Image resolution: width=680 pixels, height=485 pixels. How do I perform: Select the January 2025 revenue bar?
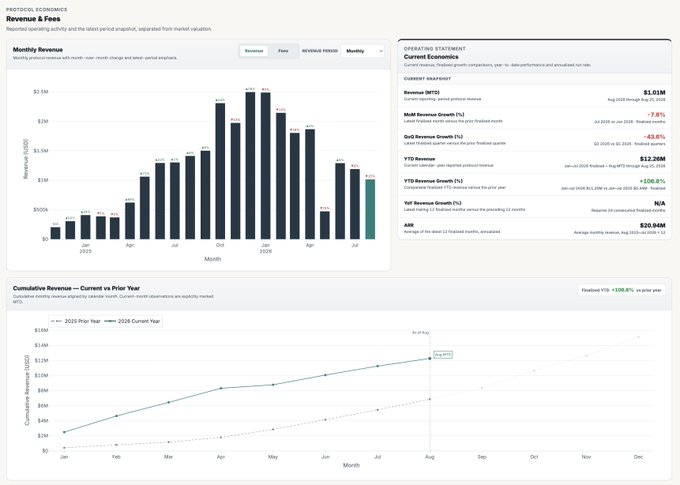85,227
